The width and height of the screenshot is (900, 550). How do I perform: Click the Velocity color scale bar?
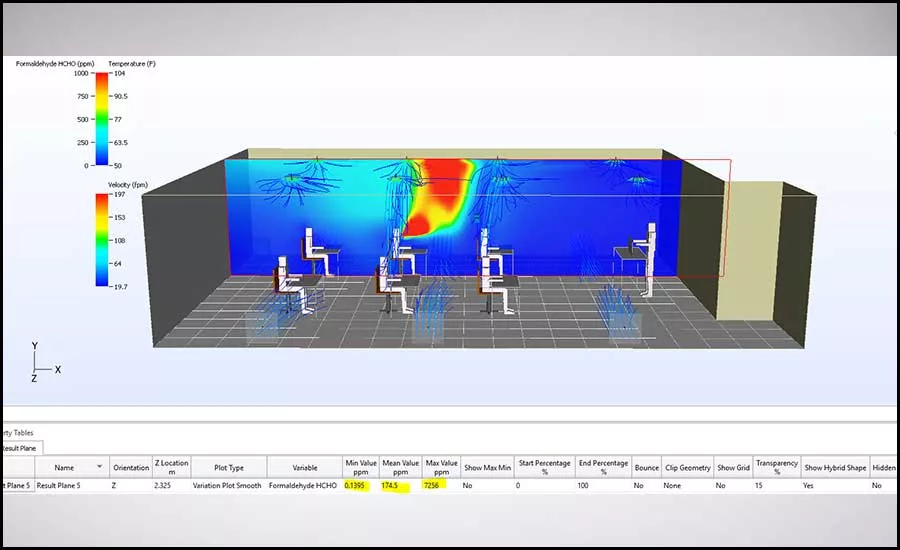point(102,240)
